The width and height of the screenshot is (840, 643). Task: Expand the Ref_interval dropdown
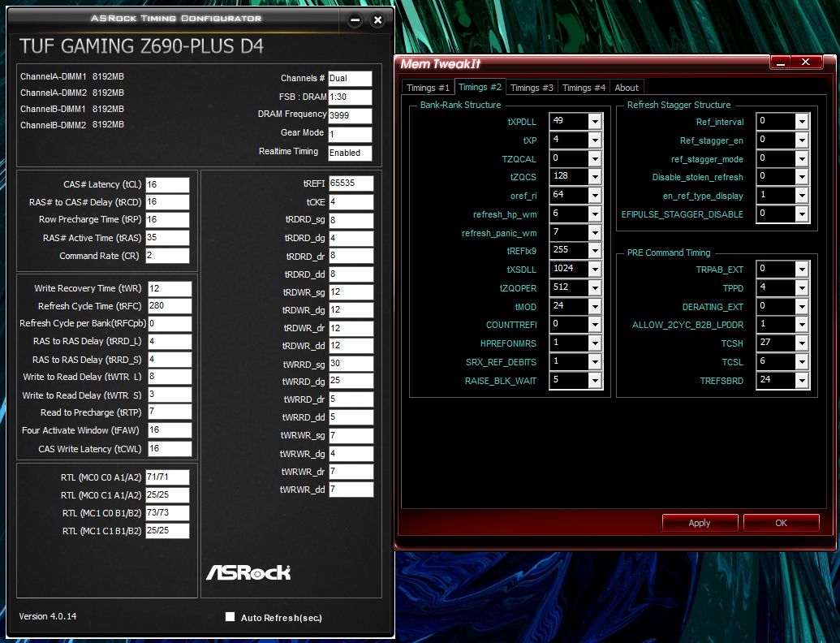(801, 122)
